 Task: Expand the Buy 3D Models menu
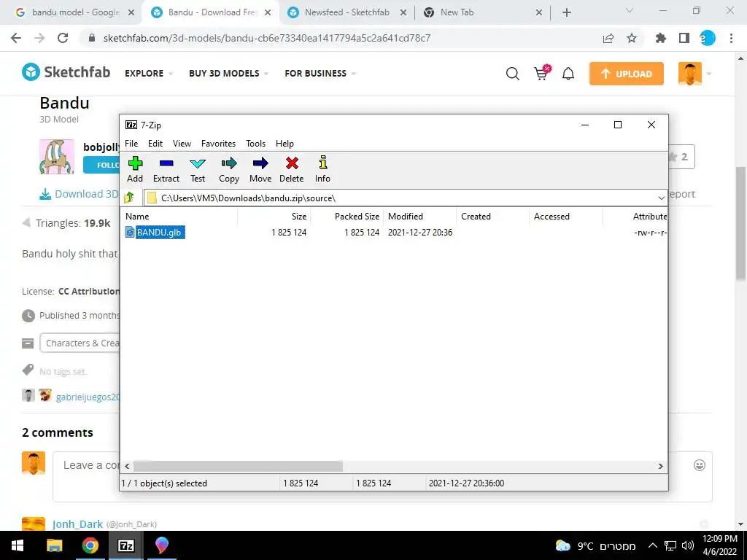pos(228,74)
